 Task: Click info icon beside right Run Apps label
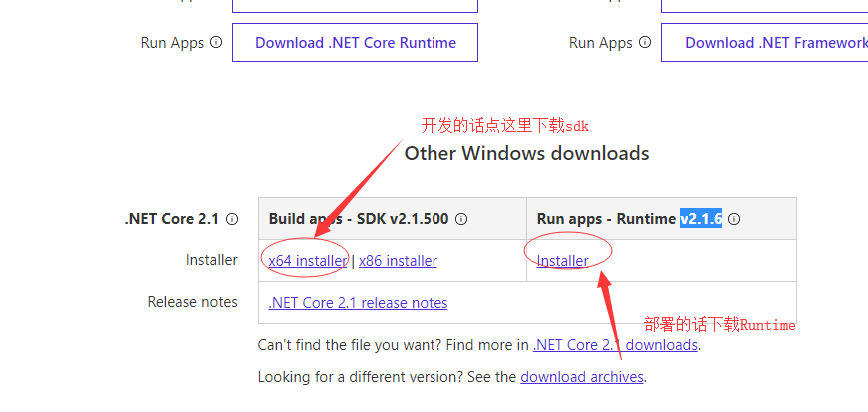click(x=645, y=43)
